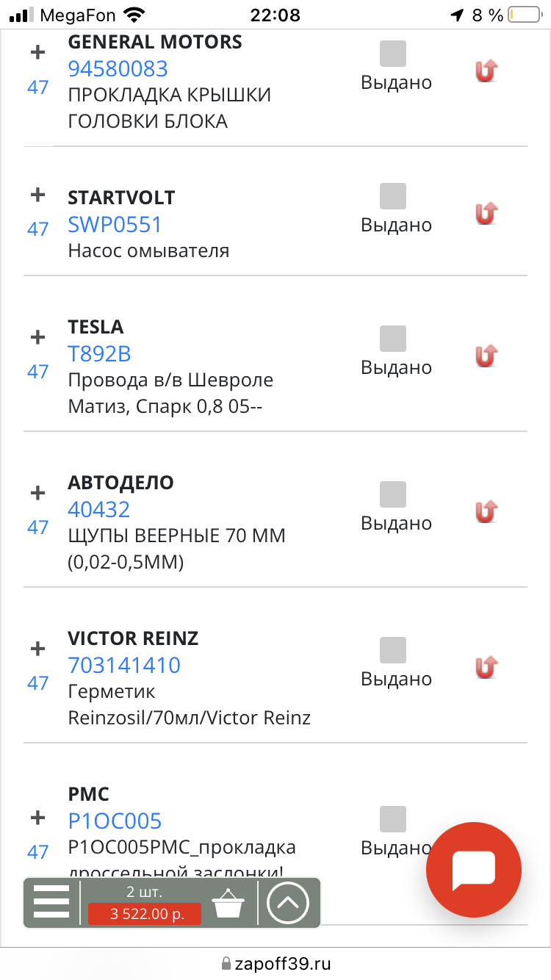Expand the GENERAL MOTORS row with plus
This screenshot has height=980, width=551.
(x=37, y=53)
